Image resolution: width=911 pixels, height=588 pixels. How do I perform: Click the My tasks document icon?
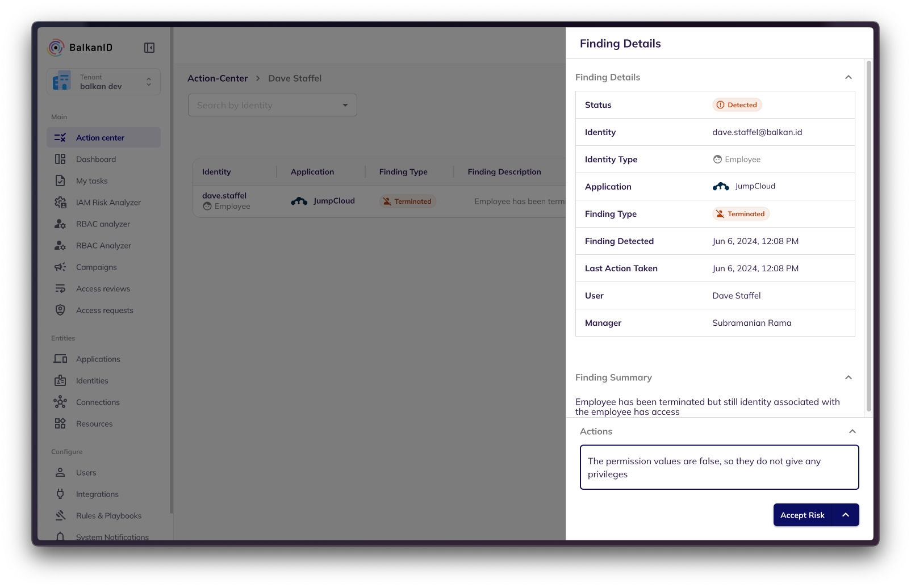coord(60,180)
